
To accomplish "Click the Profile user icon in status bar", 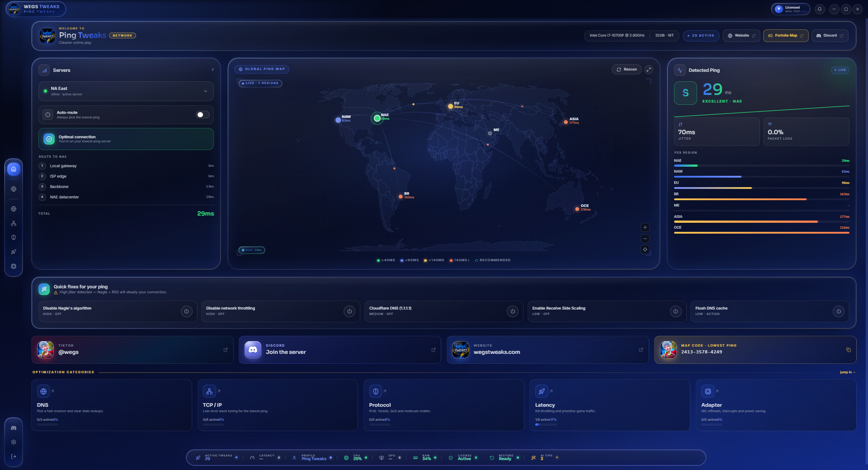I will [294, 457].
